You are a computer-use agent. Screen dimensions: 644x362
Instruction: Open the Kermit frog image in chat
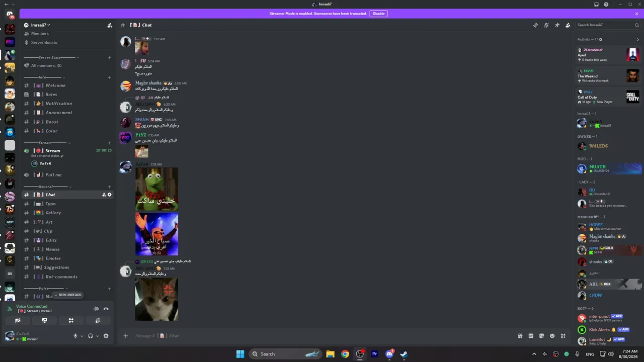(x=156, y=189)
